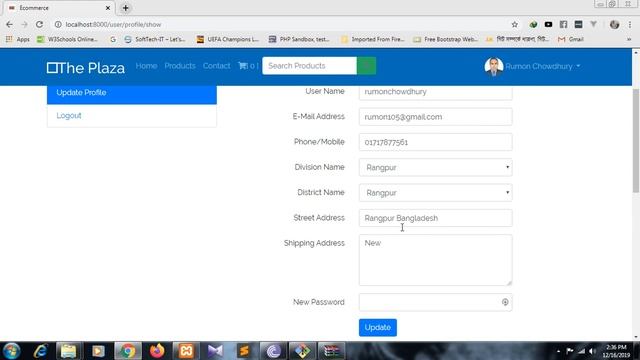640x360 pixels.
Task: Open Gmail bookmark
Action: pos(571,39)
